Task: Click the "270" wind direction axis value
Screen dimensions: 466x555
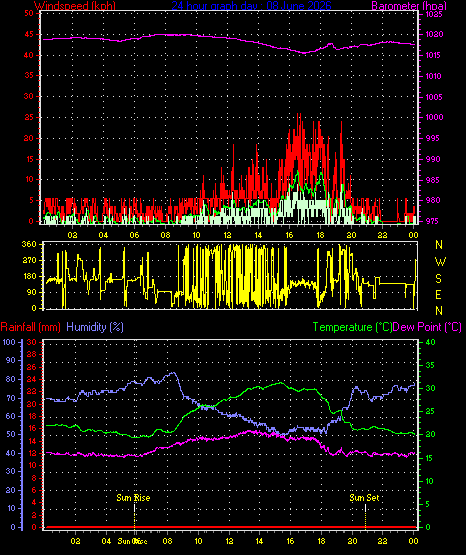Action: pyautogui.click(x=29, y=261)
